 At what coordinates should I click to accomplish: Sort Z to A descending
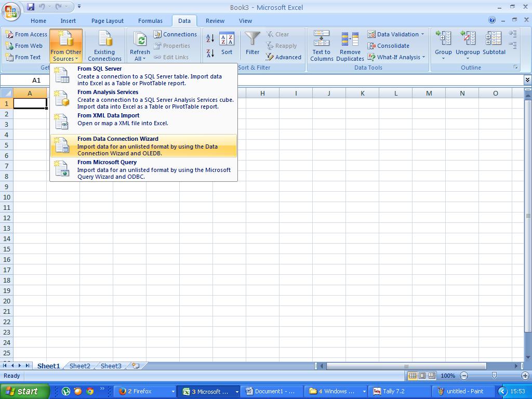coord(210,53)
